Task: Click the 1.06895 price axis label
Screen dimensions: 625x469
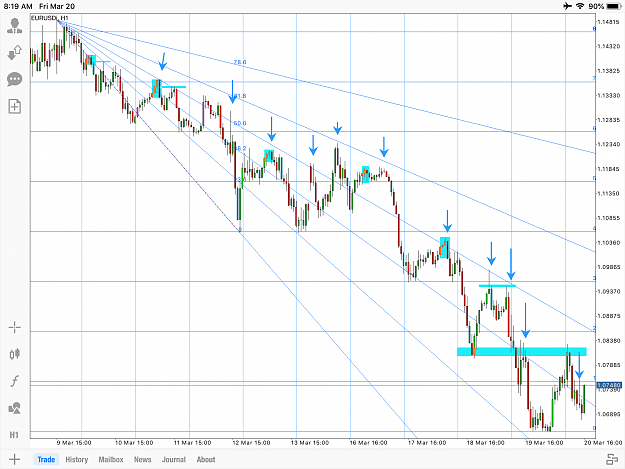Action: (x=609, y=414)
